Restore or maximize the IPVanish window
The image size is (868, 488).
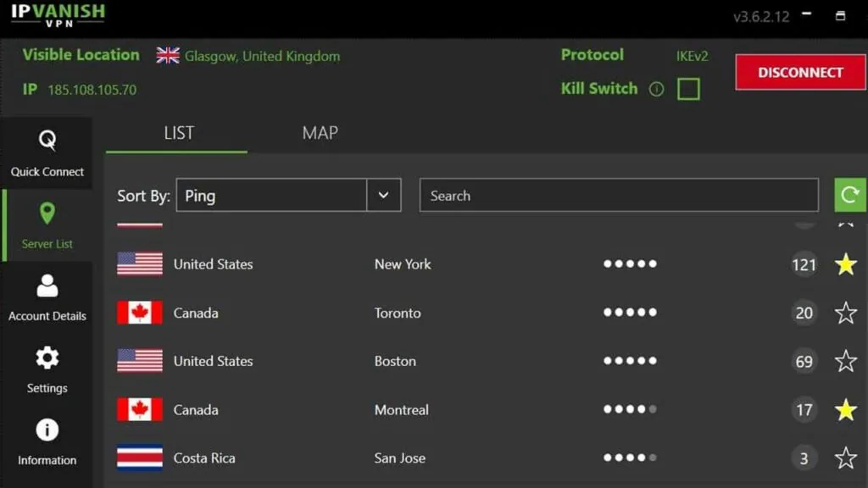coord(840,15)
